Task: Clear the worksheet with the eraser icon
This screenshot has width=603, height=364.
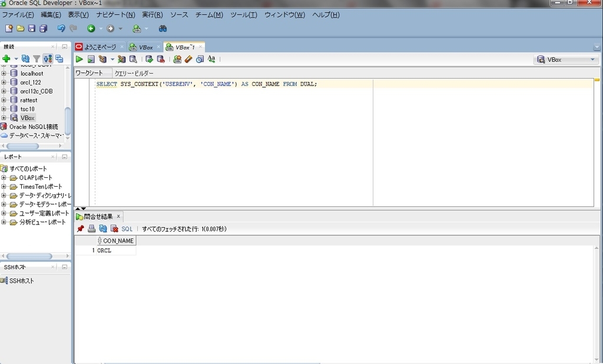Action: click(188, 59)
